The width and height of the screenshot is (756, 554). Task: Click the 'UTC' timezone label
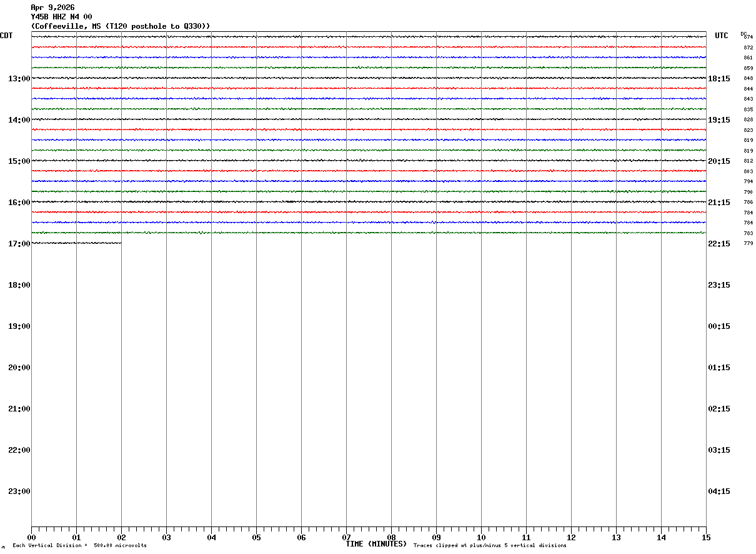pyautogui.click(x=722, y=36)
